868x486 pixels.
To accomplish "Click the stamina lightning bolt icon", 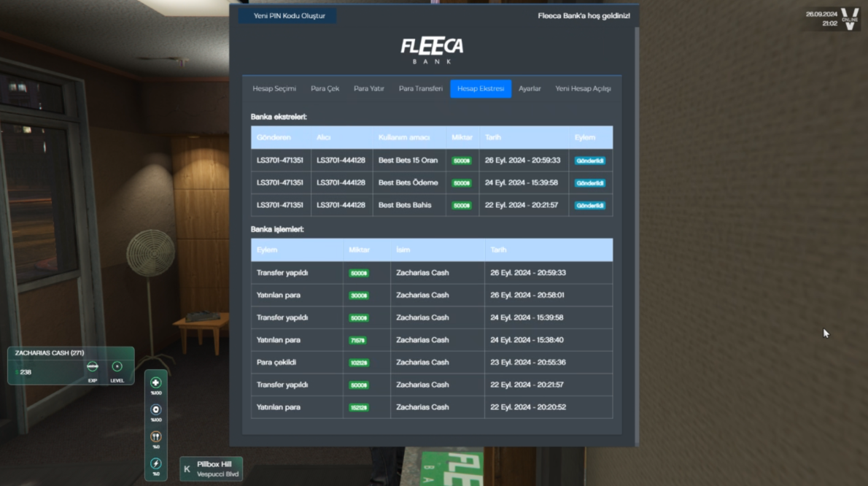I will [x=155, y=463].
